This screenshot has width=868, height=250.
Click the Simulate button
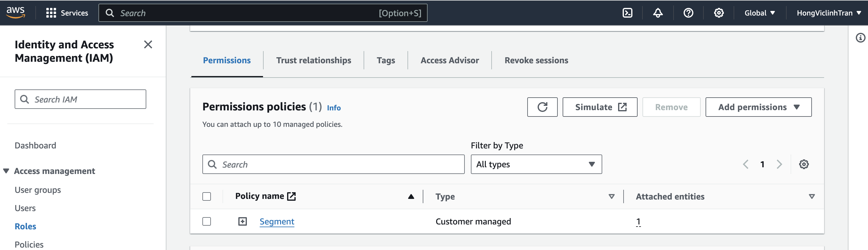click(600, 107)
